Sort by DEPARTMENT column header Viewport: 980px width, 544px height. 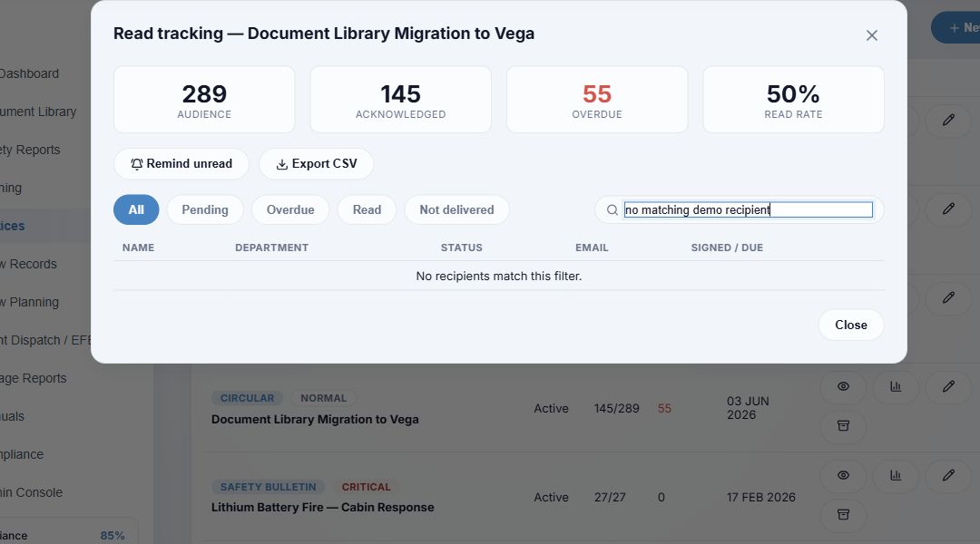272,248
